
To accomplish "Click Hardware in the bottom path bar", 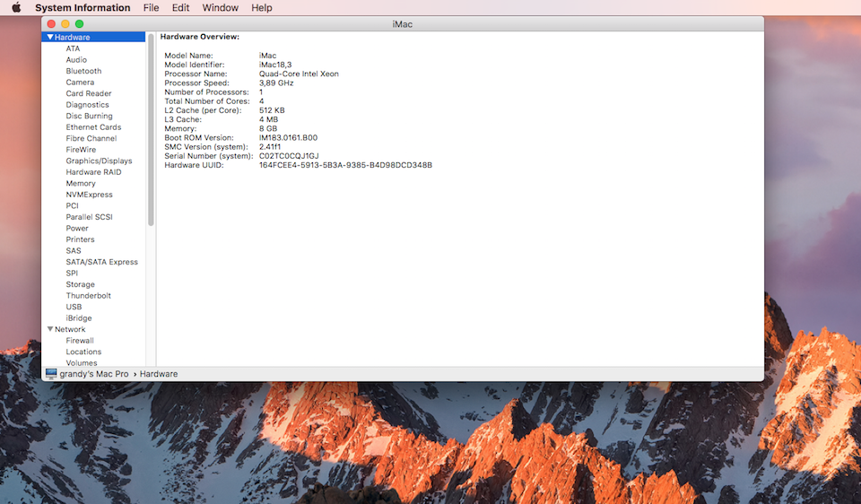I will coord(159,373).
